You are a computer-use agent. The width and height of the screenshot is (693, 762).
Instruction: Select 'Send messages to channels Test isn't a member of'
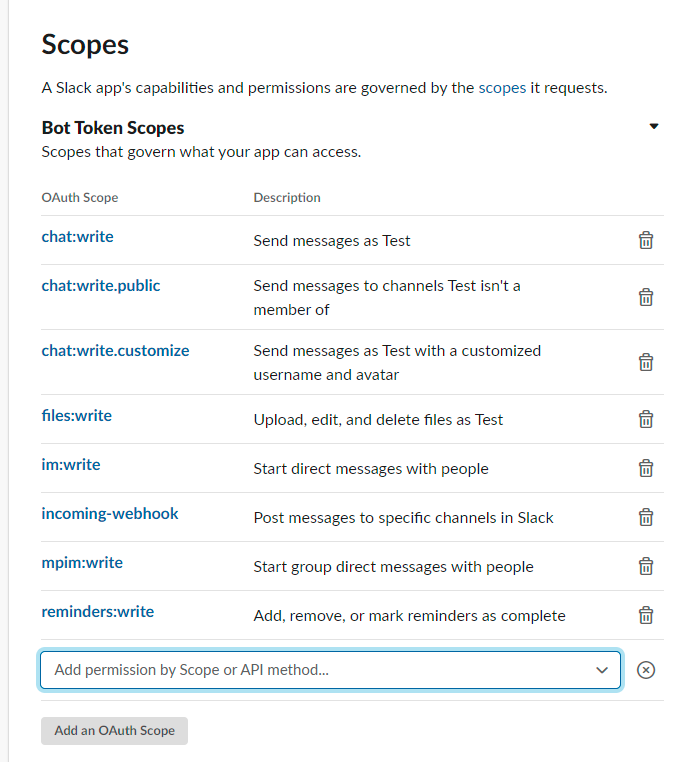[387, 297]
